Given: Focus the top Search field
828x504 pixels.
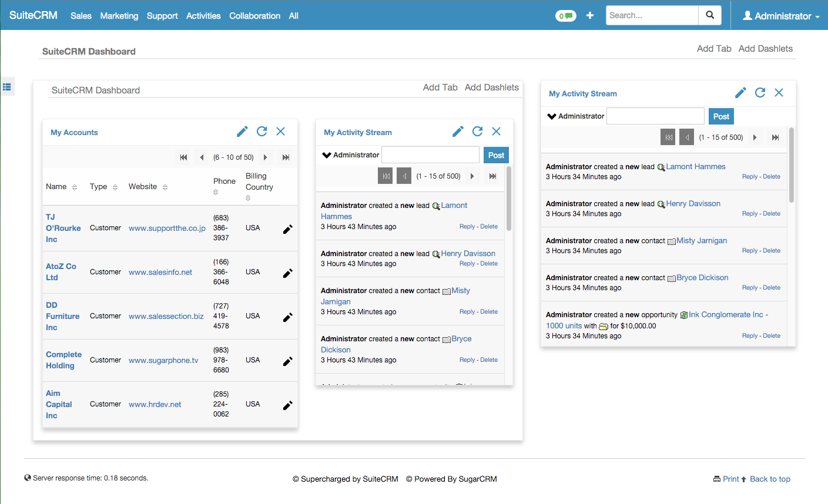Looking at the screenshot, I should [652, 15].
